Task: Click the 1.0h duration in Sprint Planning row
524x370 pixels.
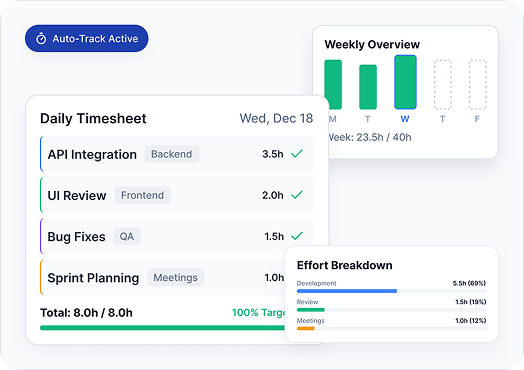Action: point(274,277)
